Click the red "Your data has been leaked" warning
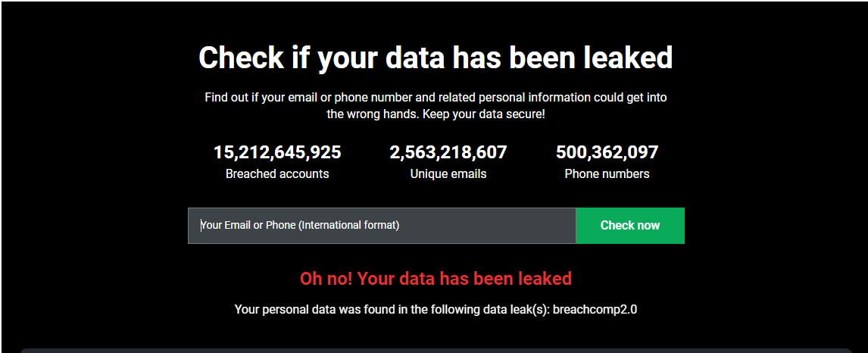This screenshot has width=868, height=353. [464, 278]
